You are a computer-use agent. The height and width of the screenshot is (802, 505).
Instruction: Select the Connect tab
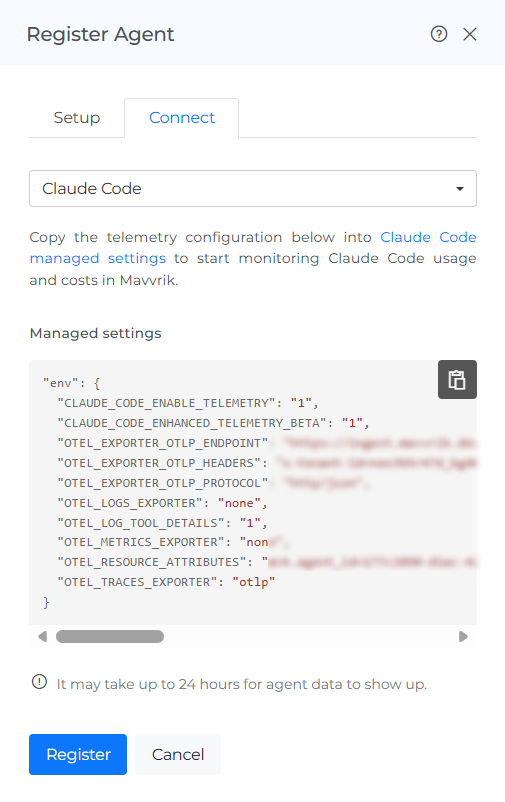pyautogui.click(x=182, y=118)
